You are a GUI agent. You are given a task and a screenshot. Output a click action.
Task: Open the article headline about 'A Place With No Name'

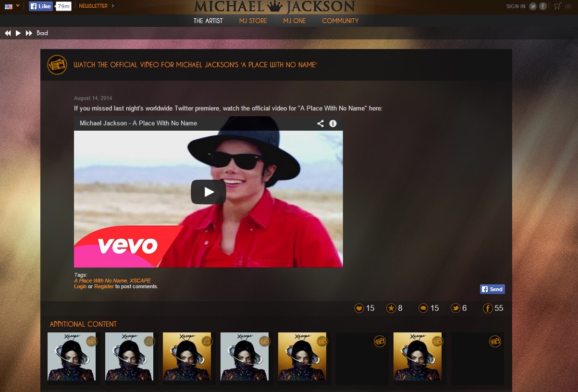195,65
